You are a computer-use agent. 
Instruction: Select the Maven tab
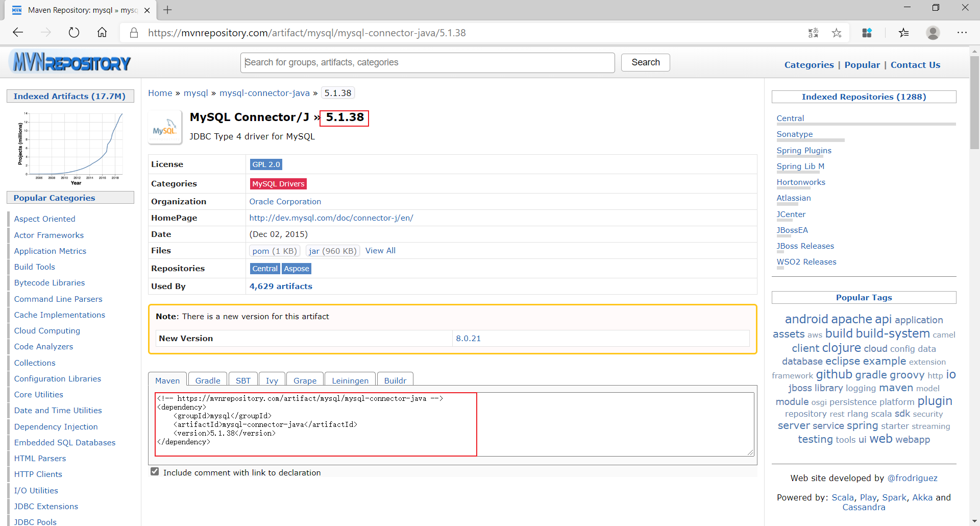pos(167,380)
